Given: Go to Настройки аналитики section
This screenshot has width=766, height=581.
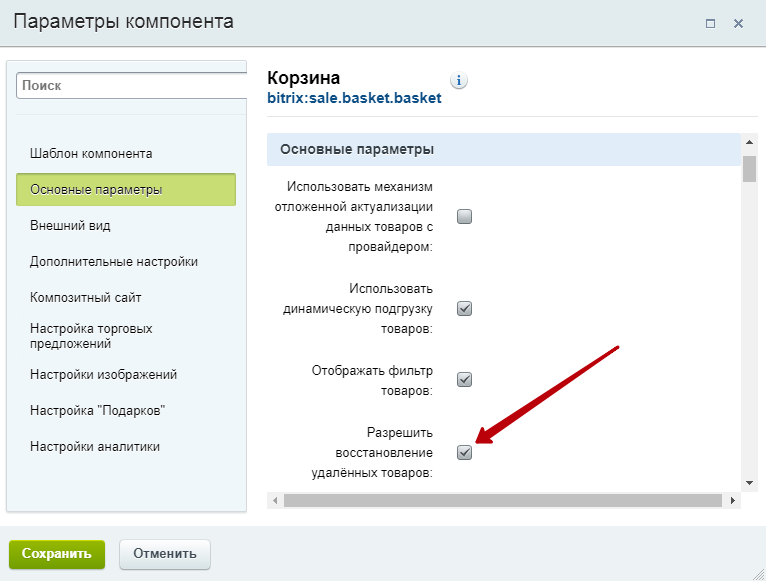Looking at the screenshot, I should coord(95,447).
